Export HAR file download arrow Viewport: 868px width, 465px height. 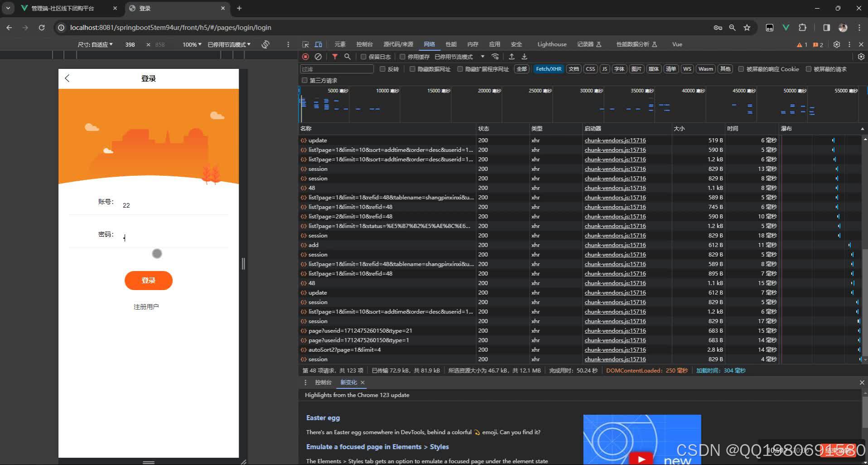[x=524, y=57]
